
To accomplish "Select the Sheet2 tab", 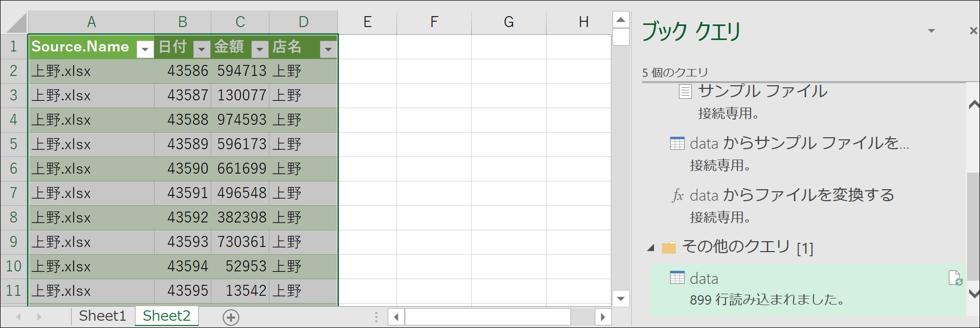I will point(167,316).
